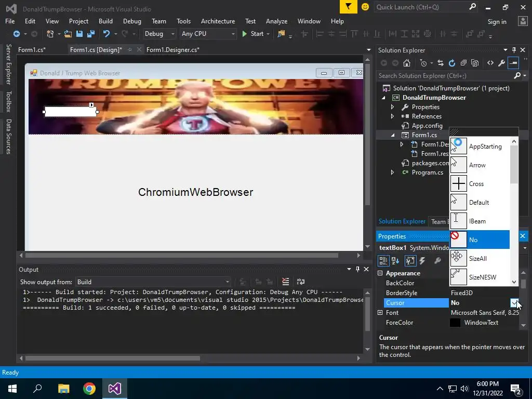Click in the Search Solution Explorer field
This screenshot has width=532, height=399.
pyautogui.click(x=445, y=76)
